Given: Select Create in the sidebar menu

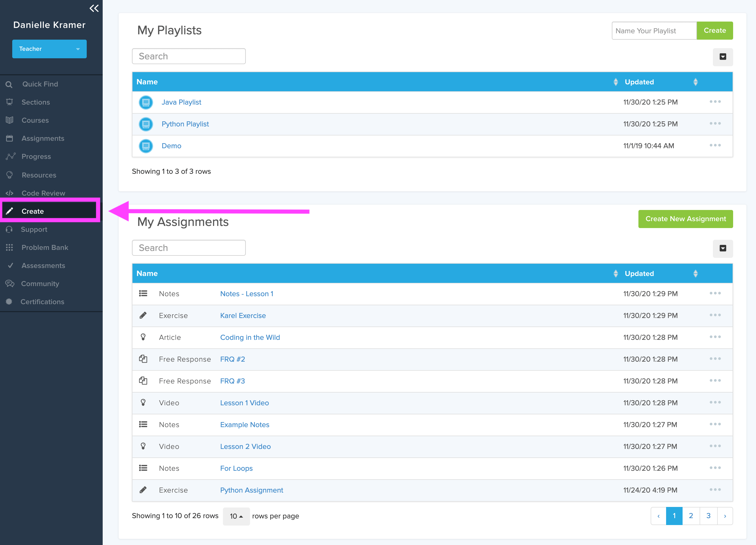Looking at the screenshot, I should [32, 211].
